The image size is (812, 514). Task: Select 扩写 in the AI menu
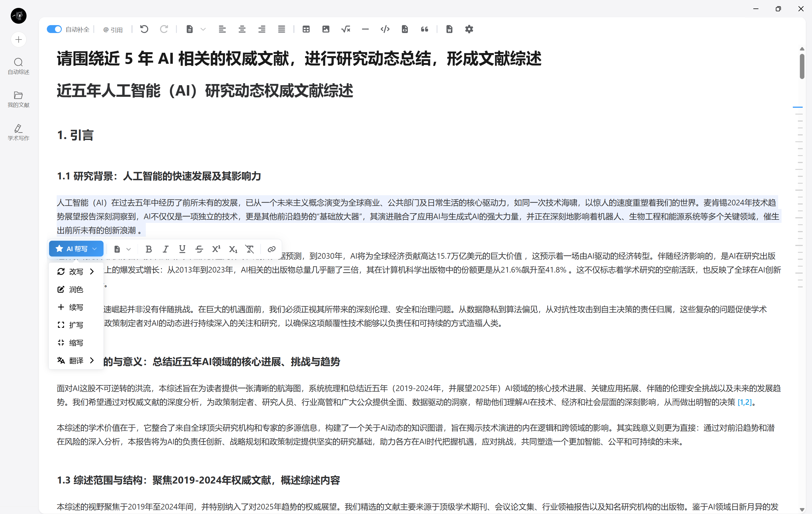tap(76, 325)
